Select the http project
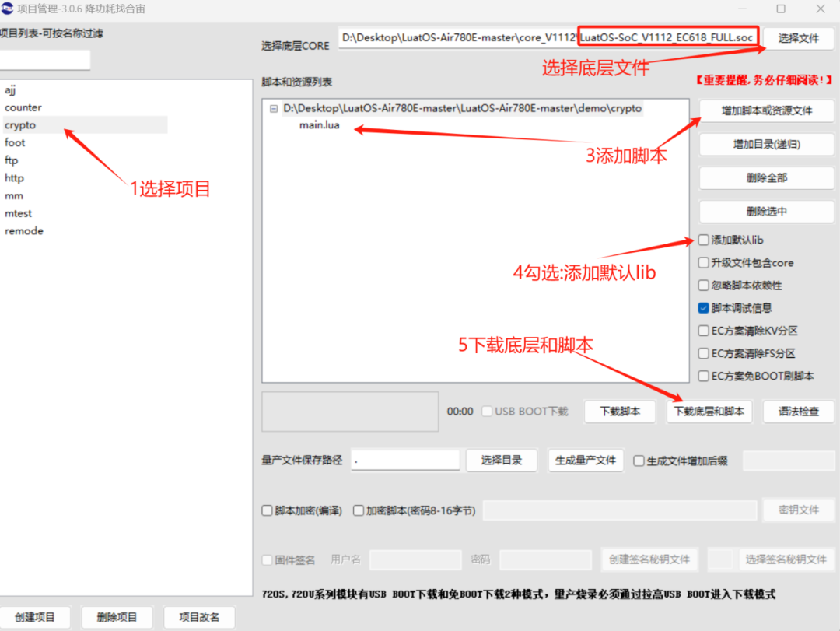840x631 pixels. 14,177
